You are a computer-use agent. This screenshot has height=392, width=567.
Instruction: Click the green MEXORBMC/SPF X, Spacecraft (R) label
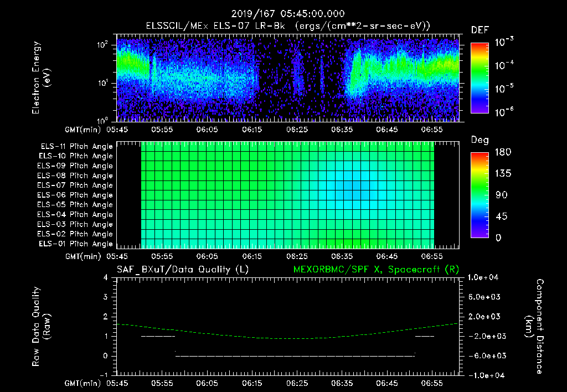point(376,270)
